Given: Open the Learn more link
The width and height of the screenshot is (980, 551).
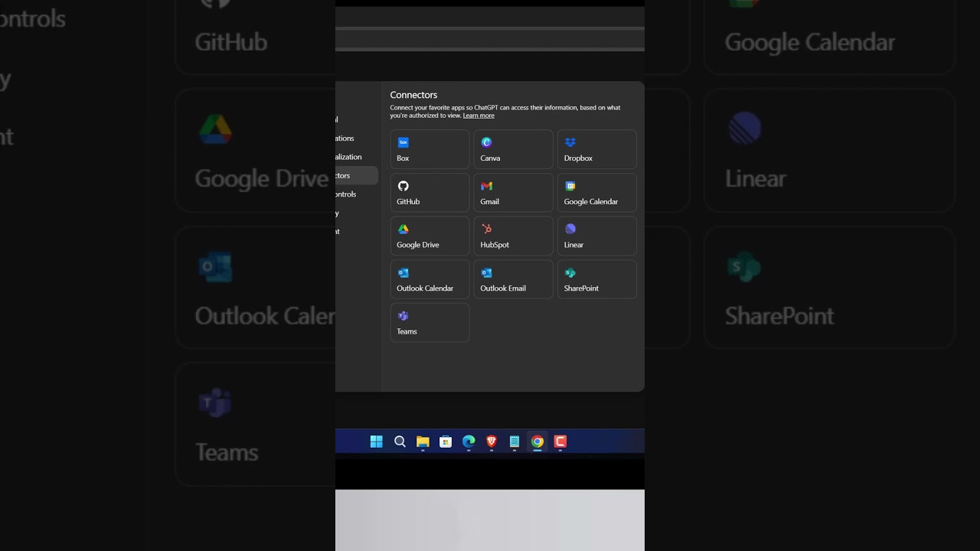Looking at the screenshot, I should pyautogui.click(x=479, y=116).
